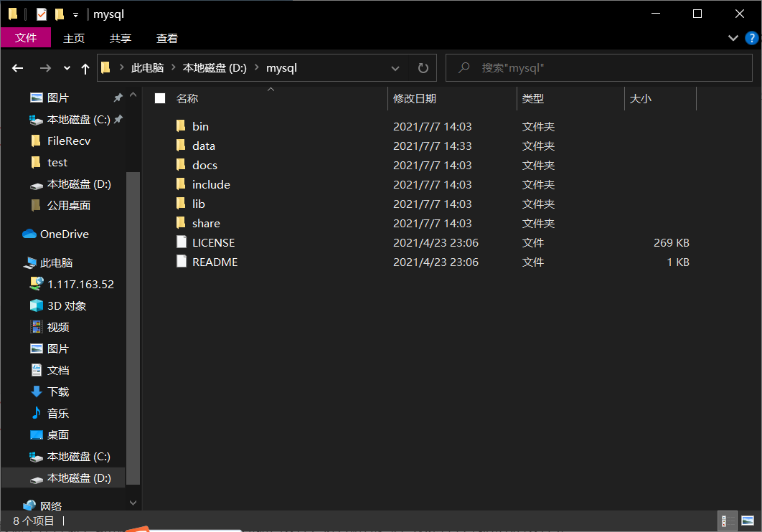The height and width of the screenshot is (532, 762).
Task: Sort by 类型 column header
Action: (570, 98)
